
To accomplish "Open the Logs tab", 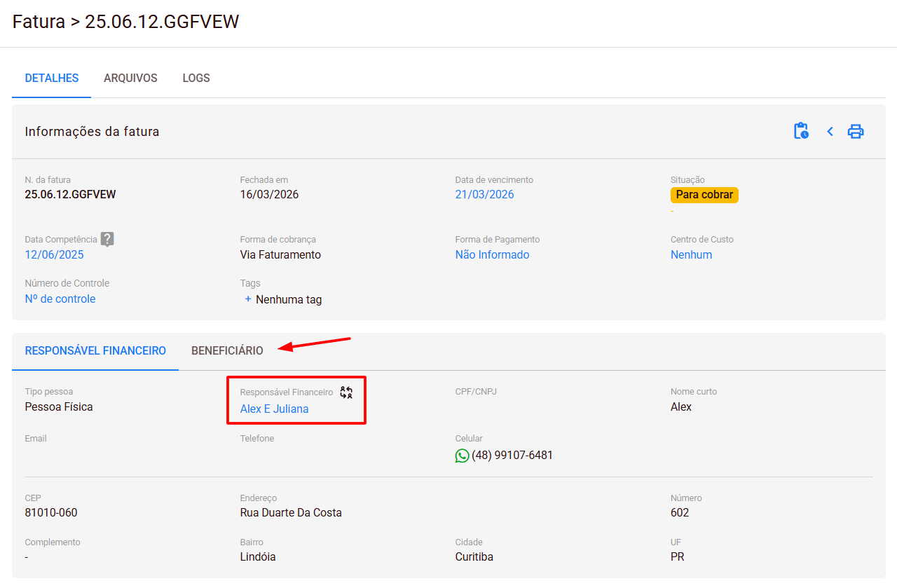I will click(x=196, y=78).
